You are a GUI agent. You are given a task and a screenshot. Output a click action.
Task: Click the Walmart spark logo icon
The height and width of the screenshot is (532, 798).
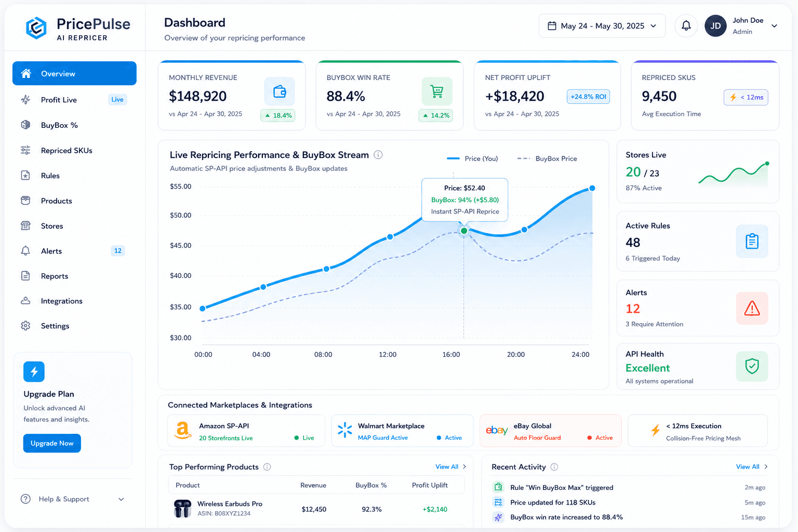point(345,430)
